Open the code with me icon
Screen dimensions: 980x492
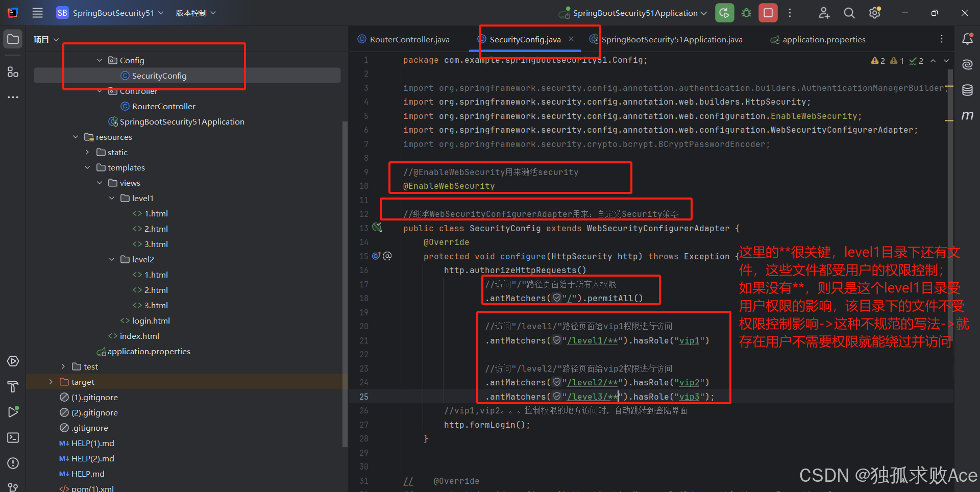(824, 13)
